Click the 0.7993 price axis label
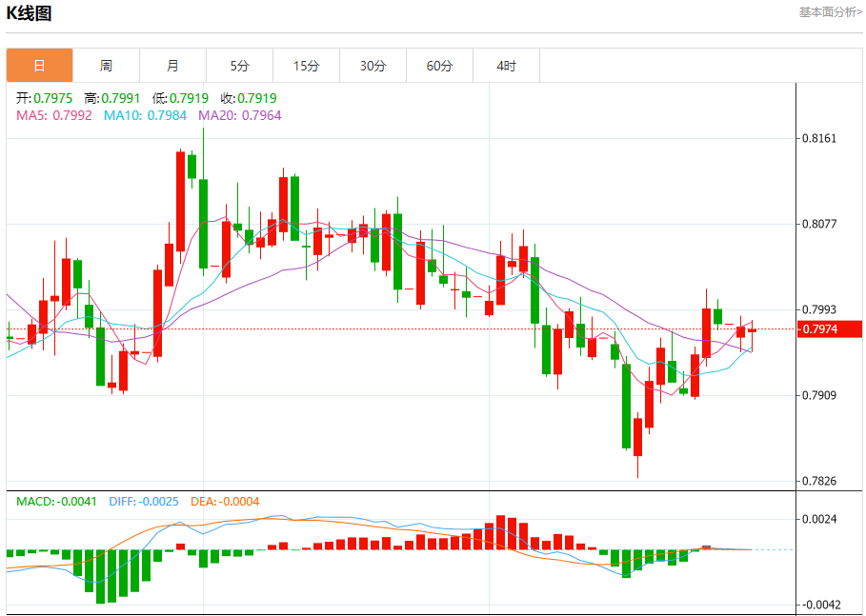This screenshot has height=616, width=866. 819,309
